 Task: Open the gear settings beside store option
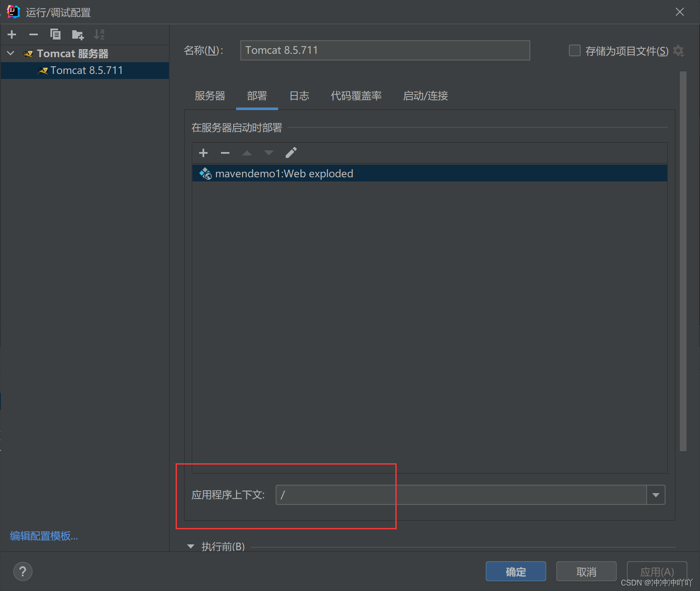679,51
